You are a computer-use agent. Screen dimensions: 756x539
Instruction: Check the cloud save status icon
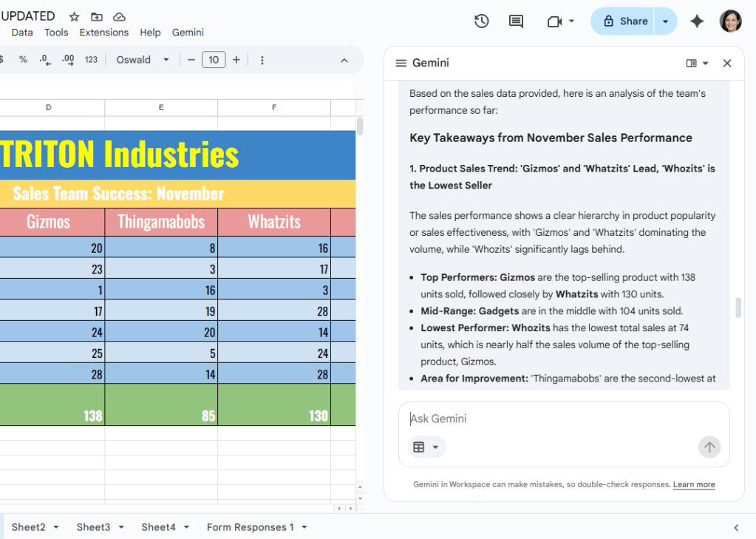[x=119, y=16]
